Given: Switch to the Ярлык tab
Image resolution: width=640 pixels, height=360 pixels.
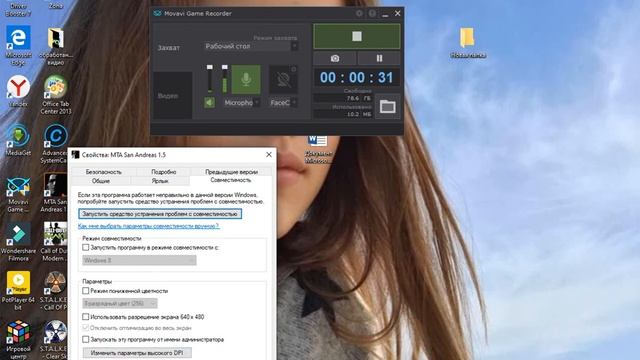Looking at the screenshot, I should [160, 181].
